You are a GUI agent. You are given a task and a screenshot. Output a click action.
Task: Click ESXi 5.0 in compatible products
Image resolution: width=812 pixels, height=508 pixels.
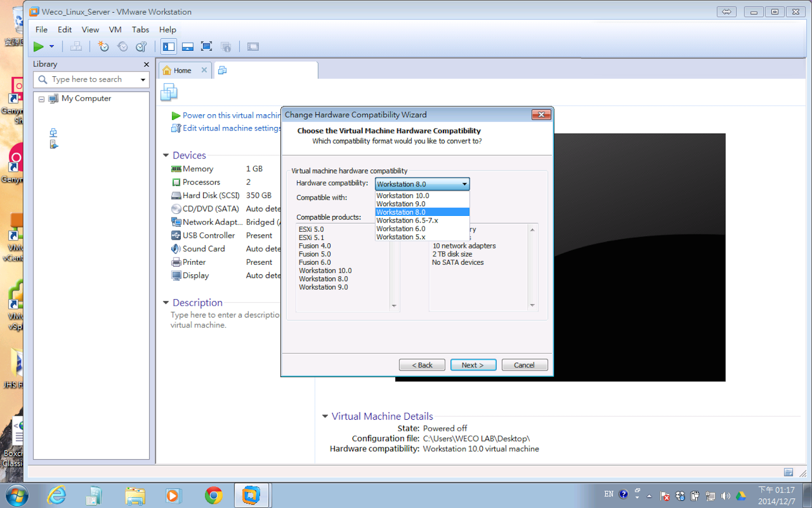[311, 229]
